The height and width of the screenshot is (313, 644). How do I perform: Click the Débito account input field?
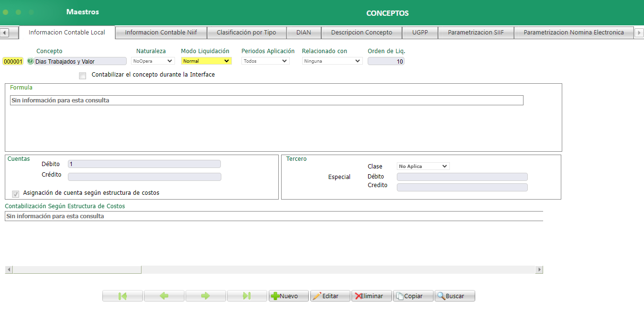(x=144, y=164)
